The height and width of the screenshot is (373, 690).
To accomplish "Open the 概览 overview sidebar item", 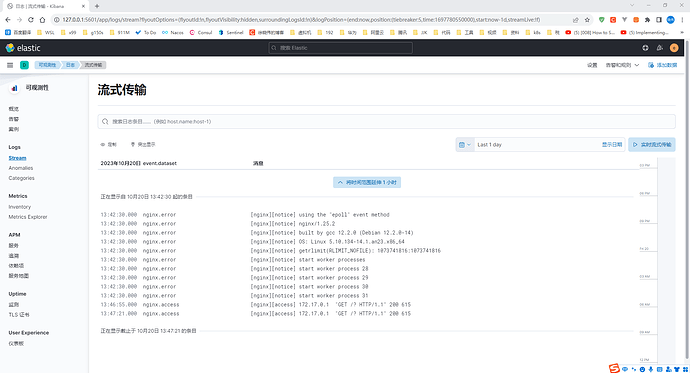I will 14,109.
